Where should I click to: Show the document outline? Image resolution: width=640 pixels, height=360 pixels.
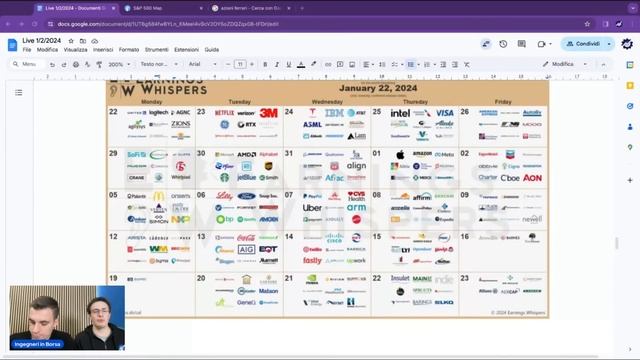point(19,93)
